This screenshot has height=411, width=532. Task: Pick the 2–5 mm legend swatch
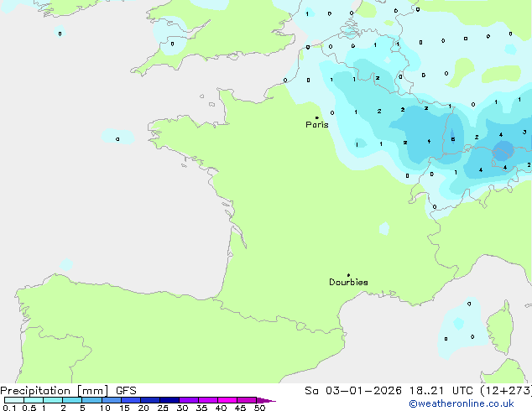pyautogui.click(x=72, y=400)
